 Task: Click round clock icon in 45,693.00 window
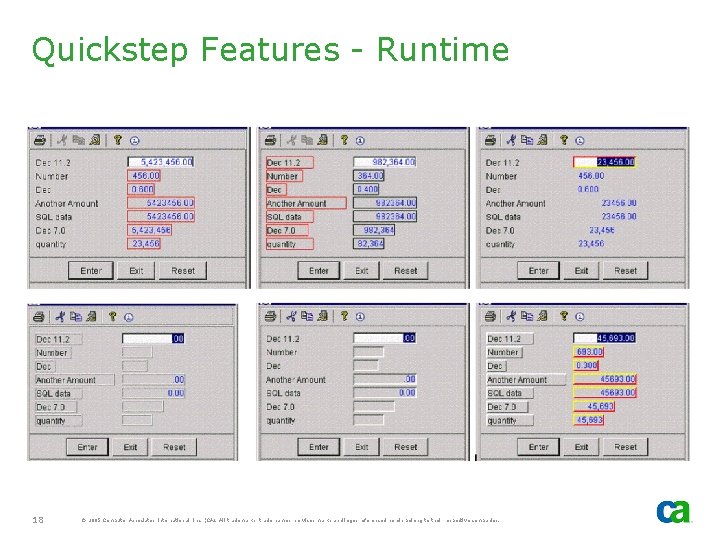(580, 317)
